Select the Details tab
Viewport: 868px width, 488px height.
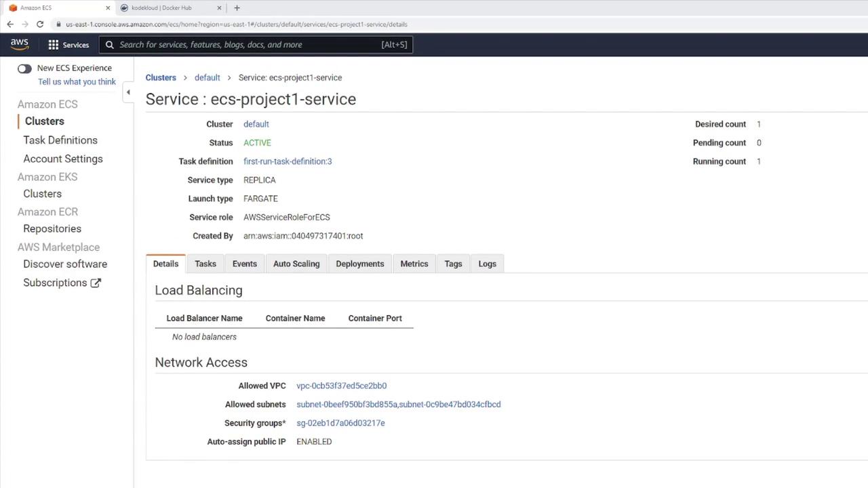point(165,264)
